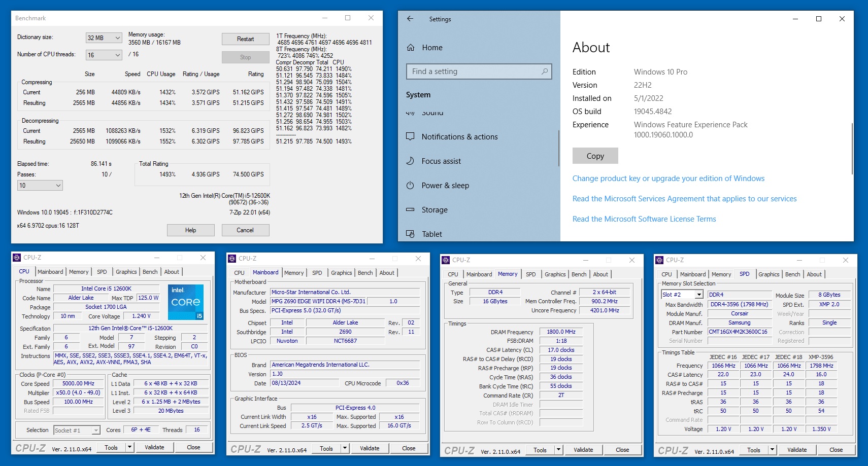This screenshot has height=466, width=868.
Task: Click the Copy button in About
Action: (595, 156)
